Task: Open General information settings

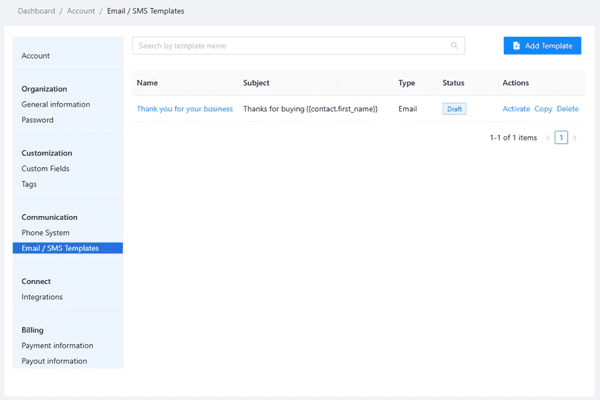Action: pos(56,104)
